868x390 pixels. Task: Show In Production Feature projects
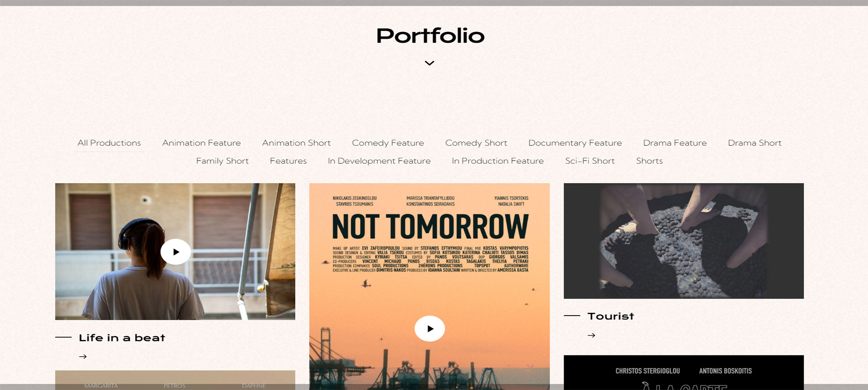click(x=498, y=161)
